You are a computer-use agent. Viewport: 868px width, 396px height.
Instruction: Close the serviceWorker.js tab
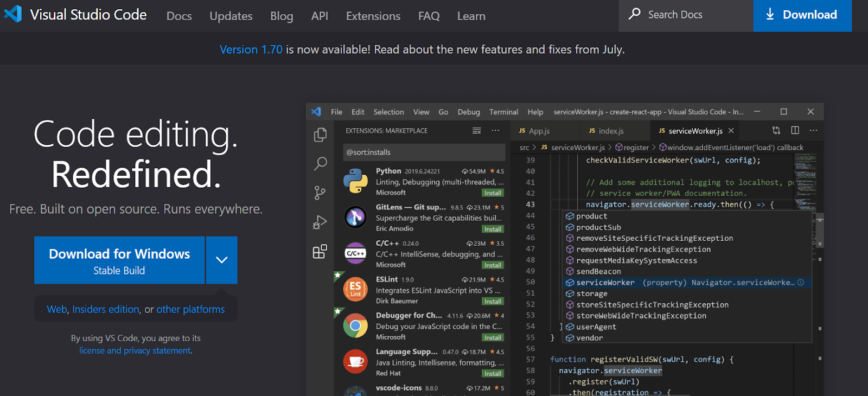coord(731,131)
